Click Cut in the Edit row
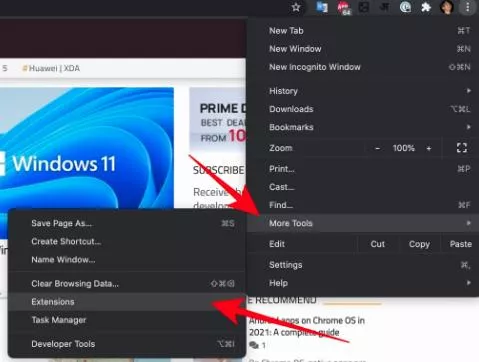 point(378,244)
